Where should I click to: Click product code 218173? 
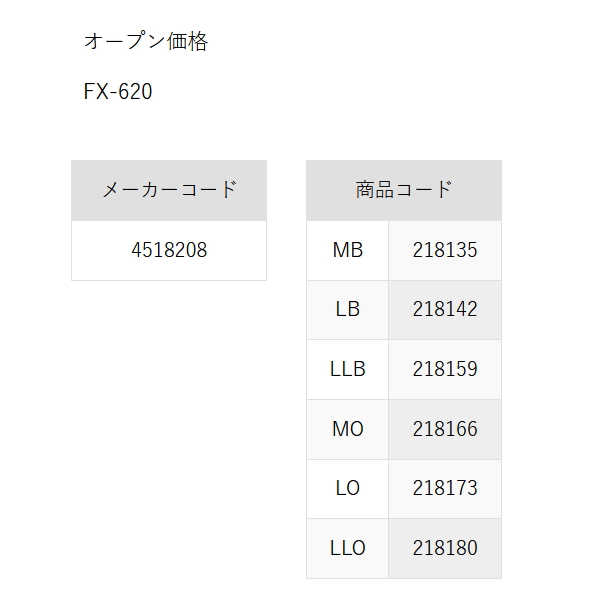click(445, 488)
